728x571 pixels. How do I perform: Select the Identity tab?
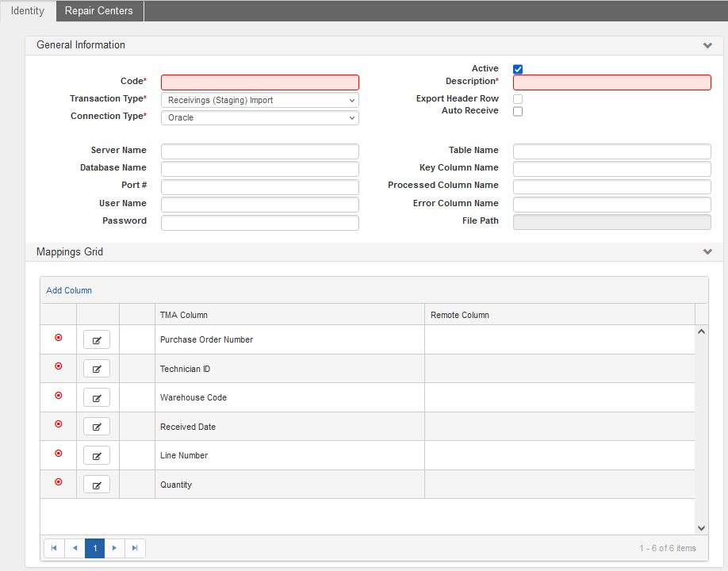28,11
